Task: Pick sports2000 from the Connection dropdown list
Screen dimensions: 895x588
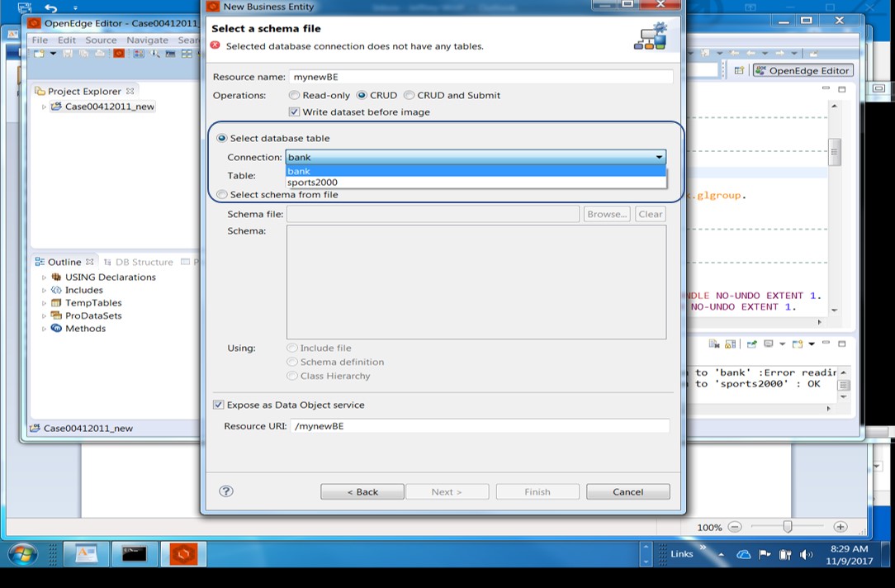Action: pyautogui.click(x=312, y=182)
